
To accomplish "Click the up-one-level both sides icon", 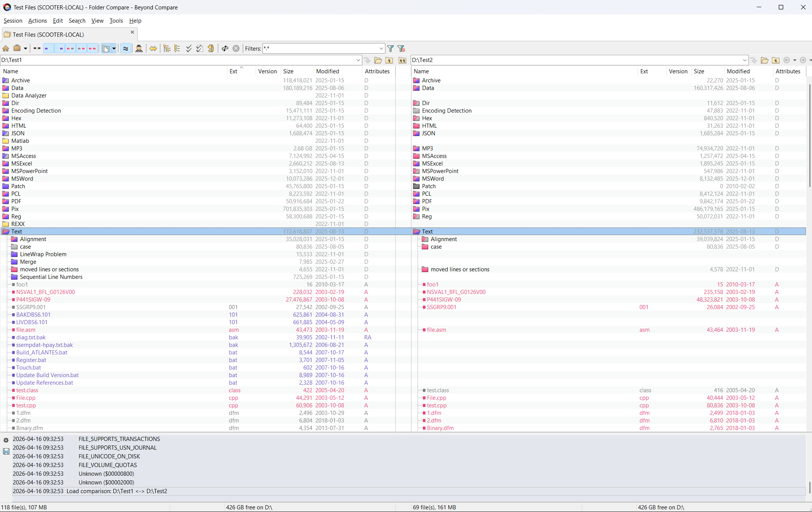I will pyautogui.click(x=402, y=60).
